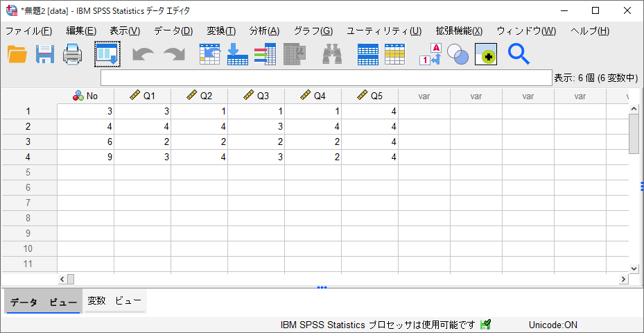Click the 表示: 6 個 (6 変数中) label
Viewport: 644px width, 333px height.
click(595, 78)
